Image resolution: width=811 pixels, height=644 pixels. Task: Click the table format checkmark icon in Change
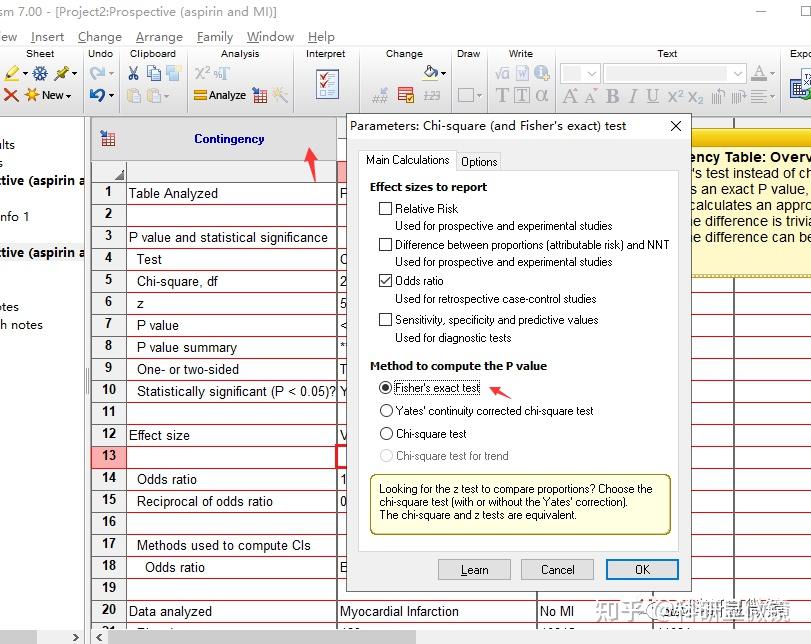click(x=406, y=95)
